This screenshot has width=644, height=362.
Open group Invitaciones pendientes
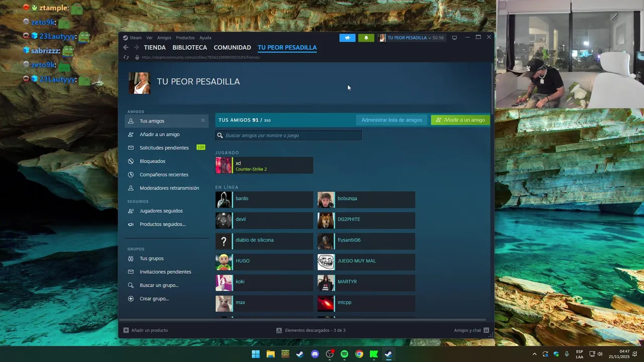coord(167,272)
